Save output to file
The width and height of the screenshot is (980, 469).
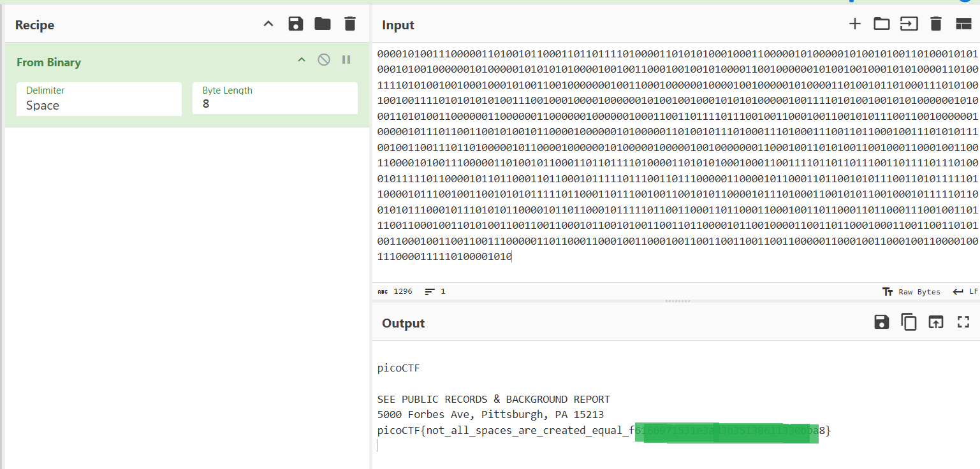882,322
